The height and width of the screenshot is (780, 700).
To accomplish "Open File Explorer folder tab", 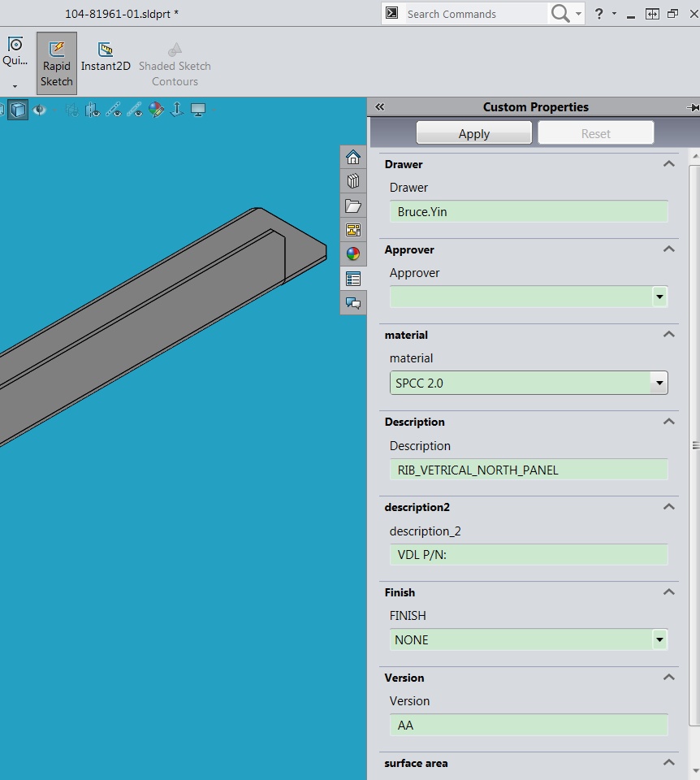I will click(x=353, y=206).
